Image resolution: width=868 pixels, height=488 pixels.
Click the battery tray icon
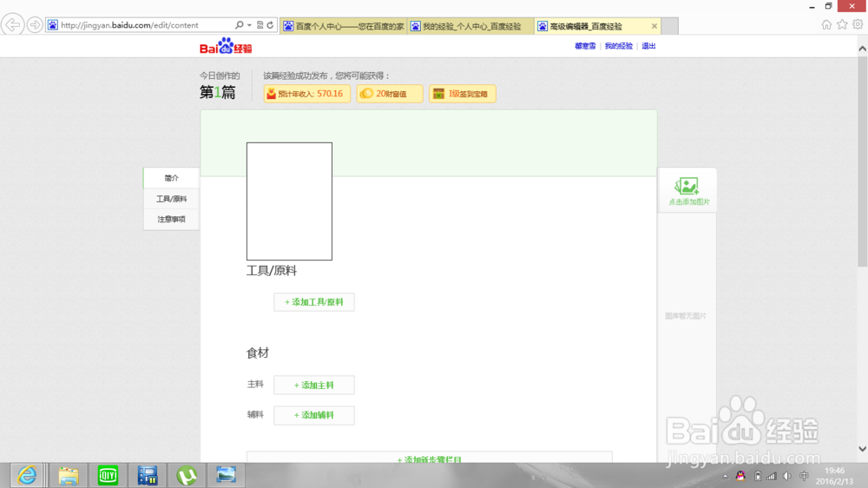tap(758, 476)
